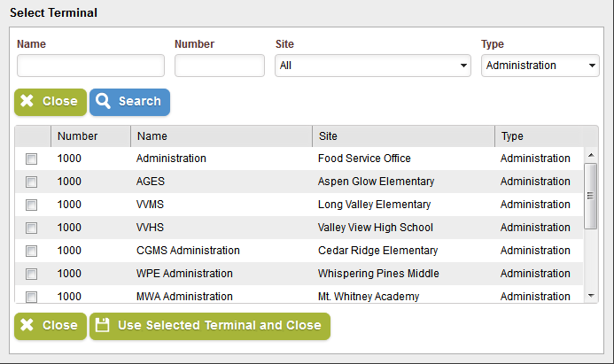Click the Site column header
Image resolution: width=614 pixels, height=364 pixels.
click(x=328, y=136)
